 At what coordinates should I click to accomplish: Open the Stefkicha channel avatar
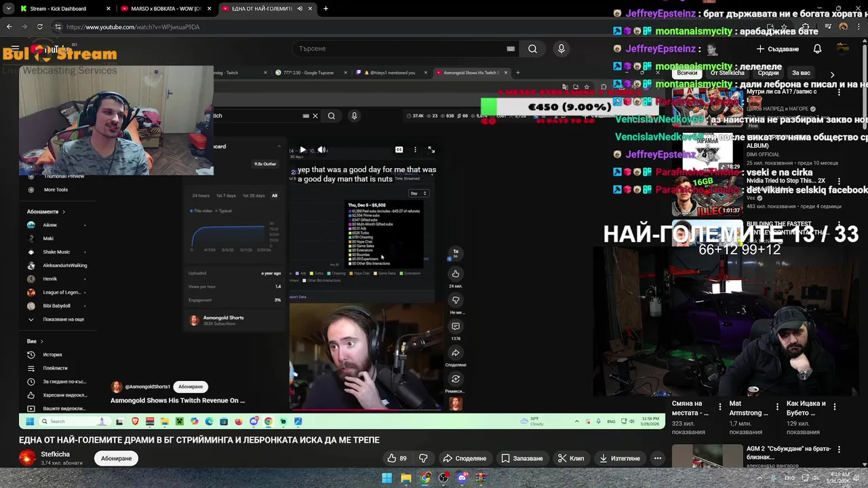pyautogui.click(x=27, y=458)
